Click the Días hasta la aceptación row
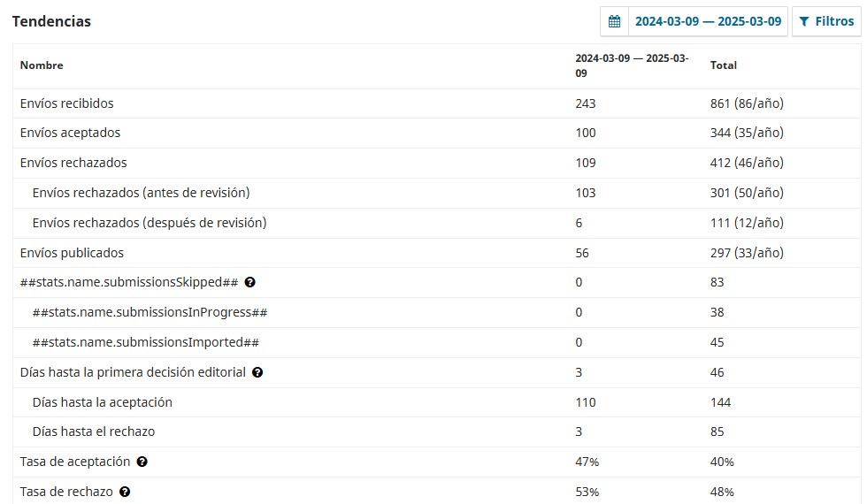This screenshot has width=867, height=504. 102,402
